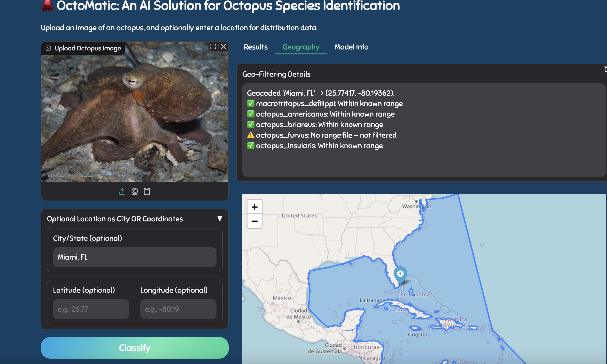This screenshot has width=607, height=364.
Task: Click the map zoom in plus button
Action: pos(255,207)
